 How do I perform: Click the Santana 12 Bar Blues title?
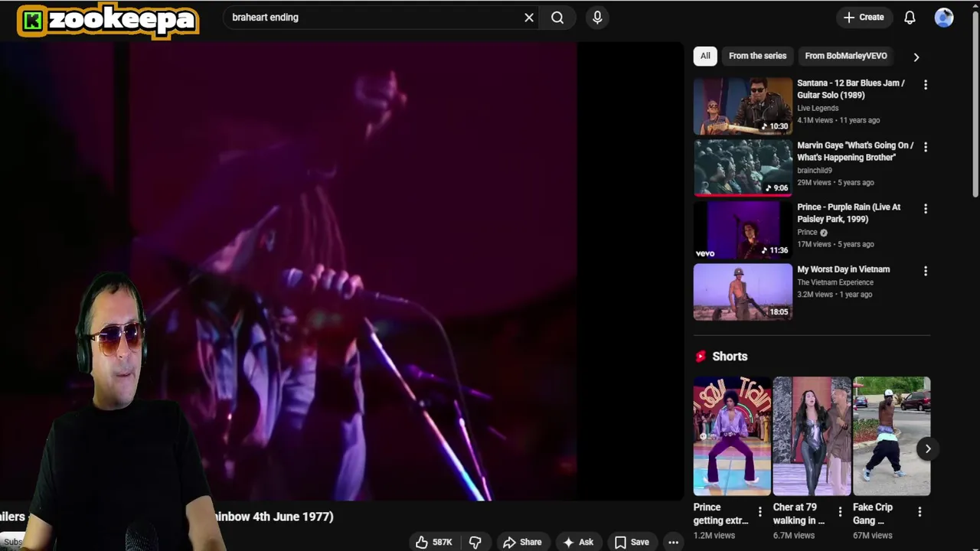[851, 89]
